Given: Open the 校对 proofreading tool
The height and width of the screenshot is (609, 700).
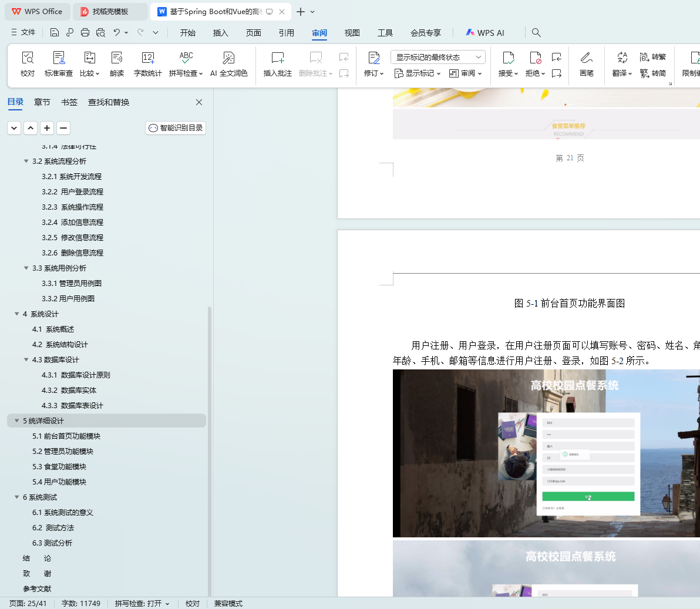Looking at the screenshot, I should 28,64.
